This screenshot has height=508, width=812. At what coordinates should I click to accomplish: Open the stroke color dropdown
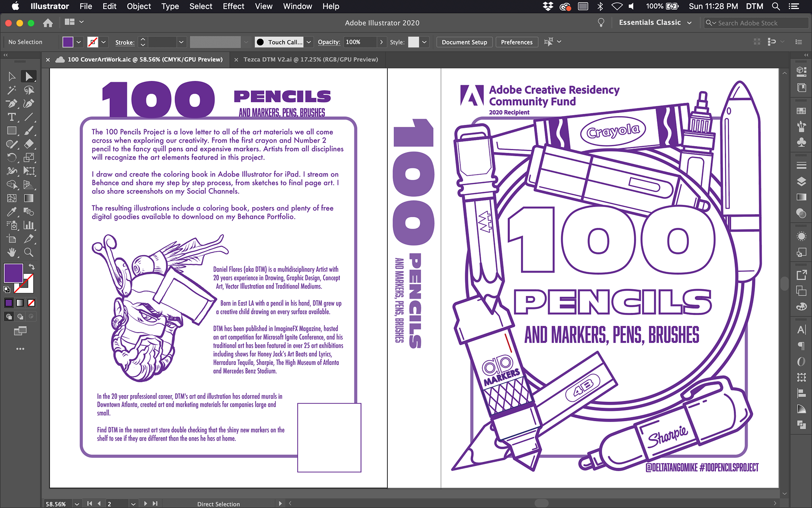pos(103,42)
